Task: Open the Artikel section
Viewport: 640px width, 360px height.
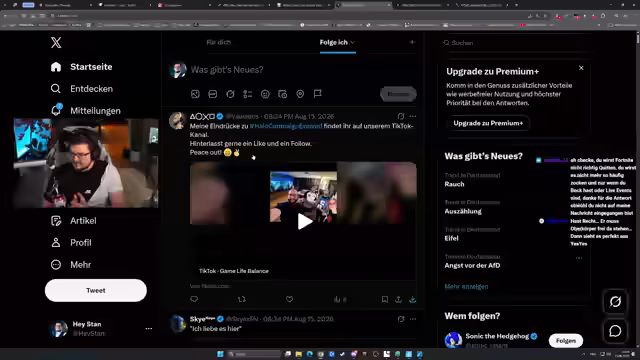Action: 73,221
